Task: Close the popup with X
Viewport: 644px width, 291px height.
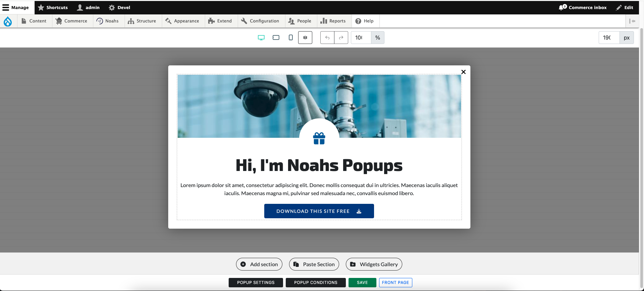Action: click(x=463, y=72)
